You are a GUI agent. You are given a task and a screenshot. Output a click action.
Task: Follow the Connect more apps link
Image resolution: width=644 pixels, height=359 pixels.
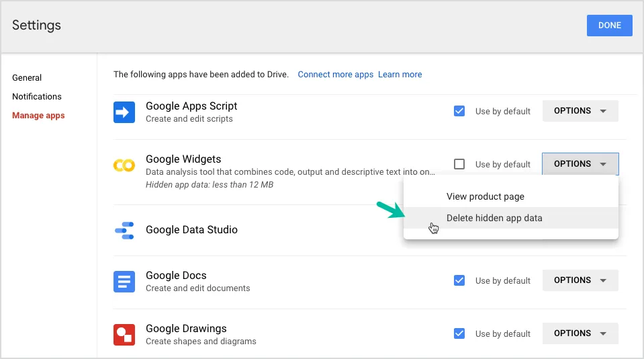[x=336, y=75]
